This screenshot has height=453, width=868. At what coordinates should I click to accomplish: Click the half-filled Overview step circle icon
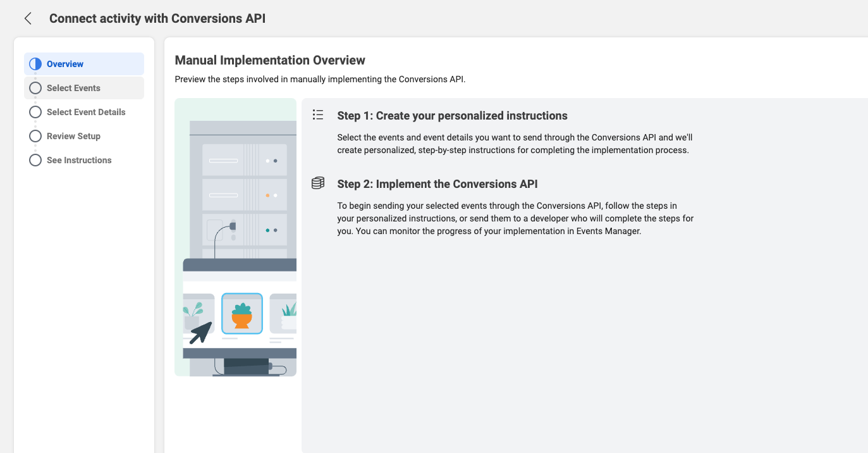[35, 64]
